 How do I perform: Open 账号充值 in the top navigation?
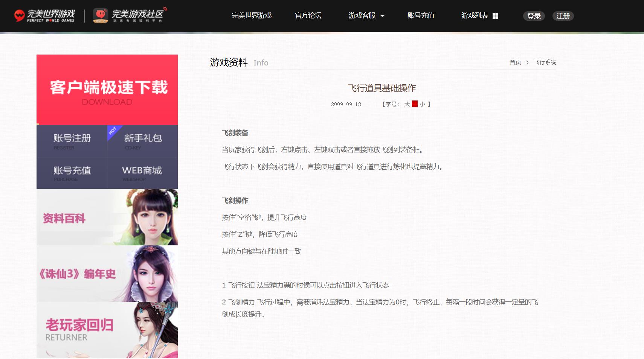421,15
